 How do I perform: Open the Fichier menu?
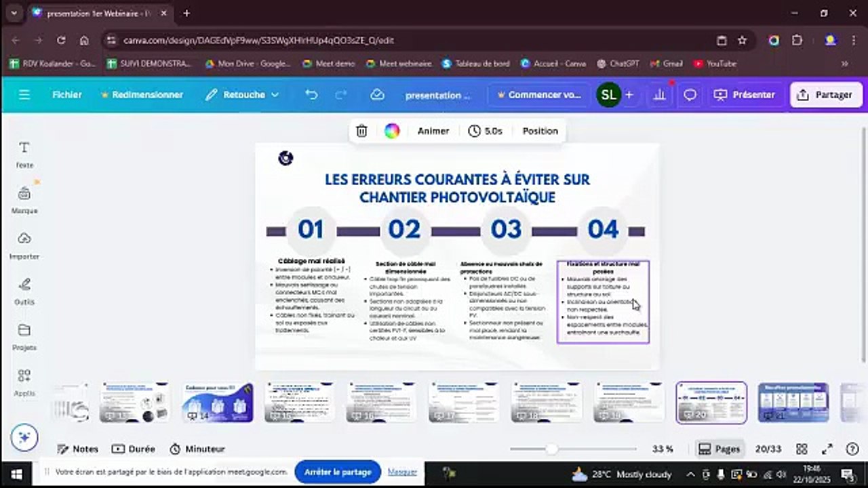[67, 95]
